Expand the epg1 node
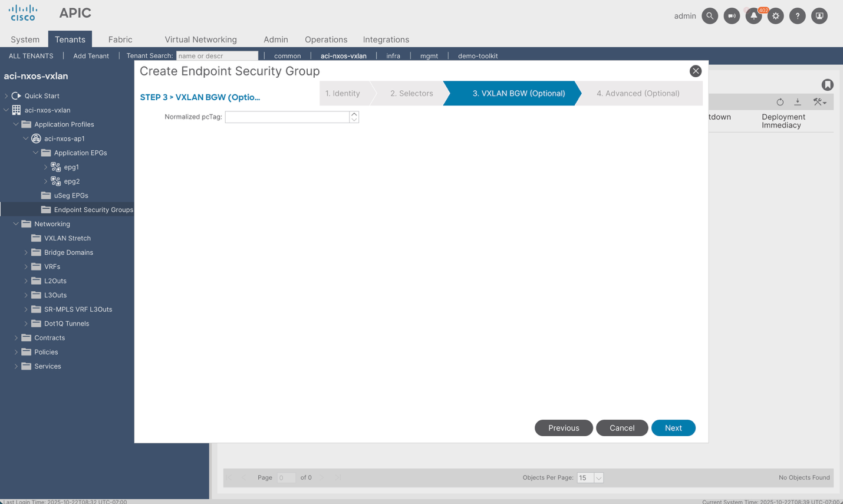Viewport: 843px width, 504px height. pyautogui.click(x=45, y=167)
